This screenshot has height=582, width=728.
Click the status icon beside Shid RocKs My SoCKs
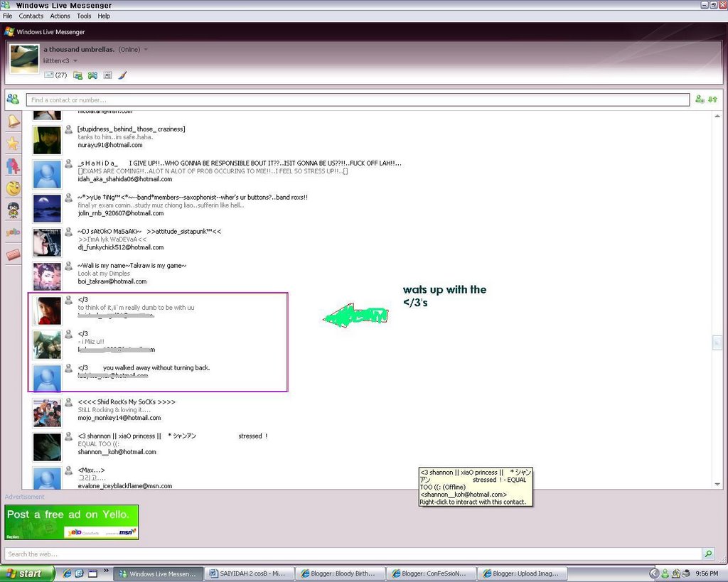68,402
